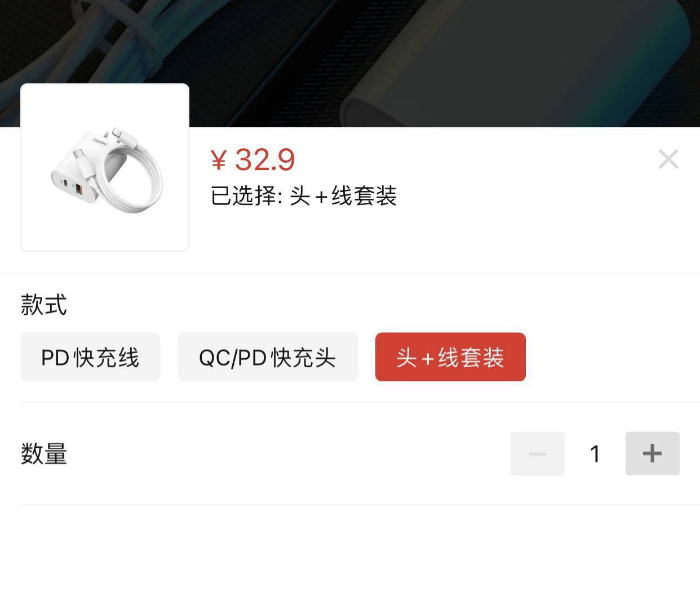Image resolution: width=700 pixels, height=597 pixels.
Task: Close the product options popup
Action: (x=668, y=159)
